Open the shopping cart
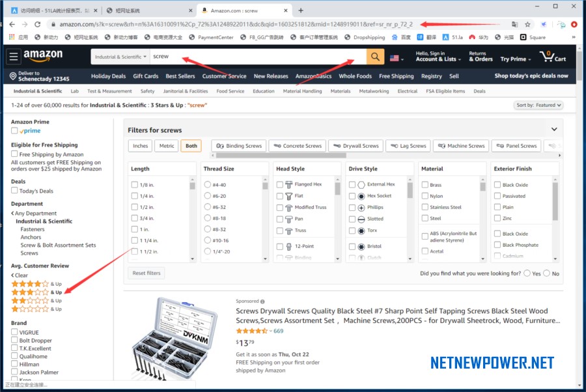 553,57
